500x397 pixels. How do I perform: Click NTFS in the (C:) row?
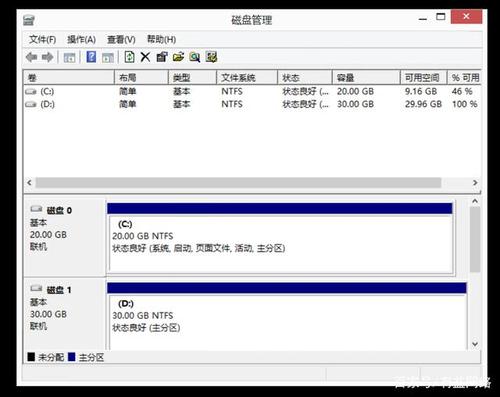tap(232, 91)
